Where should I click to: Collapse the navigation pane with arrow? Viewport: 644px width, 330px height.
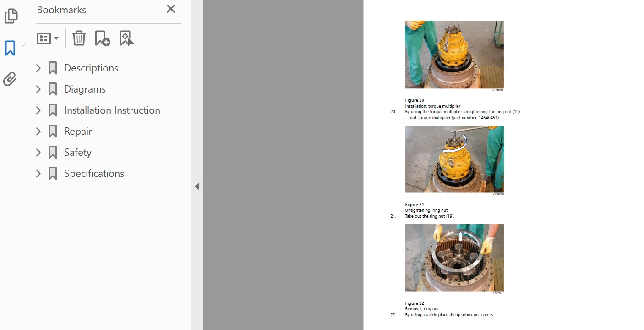point(197,186)
